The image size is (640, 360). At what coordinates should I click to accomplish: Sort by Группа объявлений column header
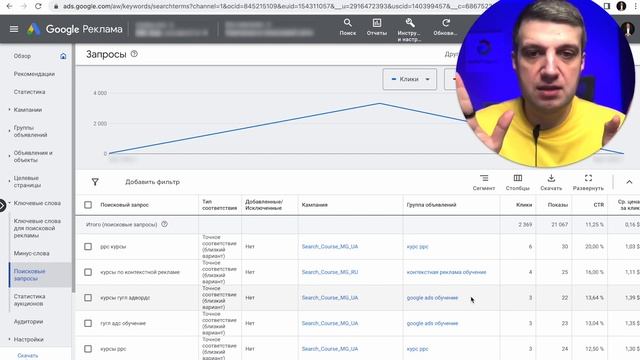tap(431, 205)
